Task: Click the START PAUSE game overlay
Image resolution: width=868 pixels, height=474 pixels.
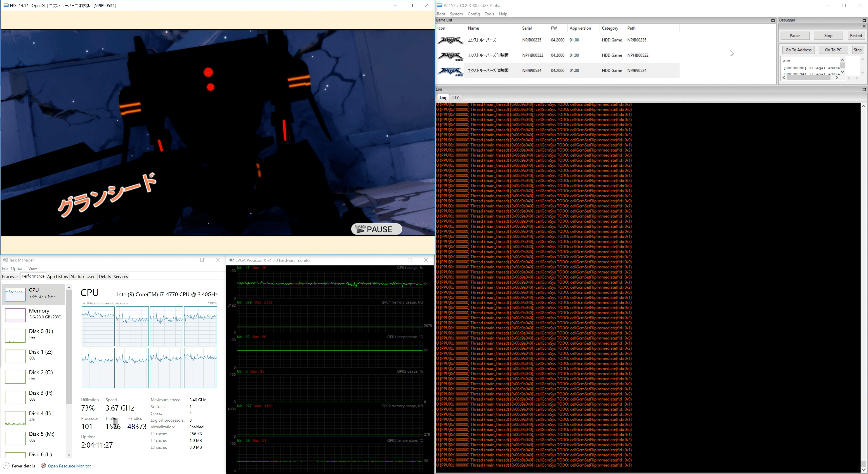Action: (x=376, y=229)
